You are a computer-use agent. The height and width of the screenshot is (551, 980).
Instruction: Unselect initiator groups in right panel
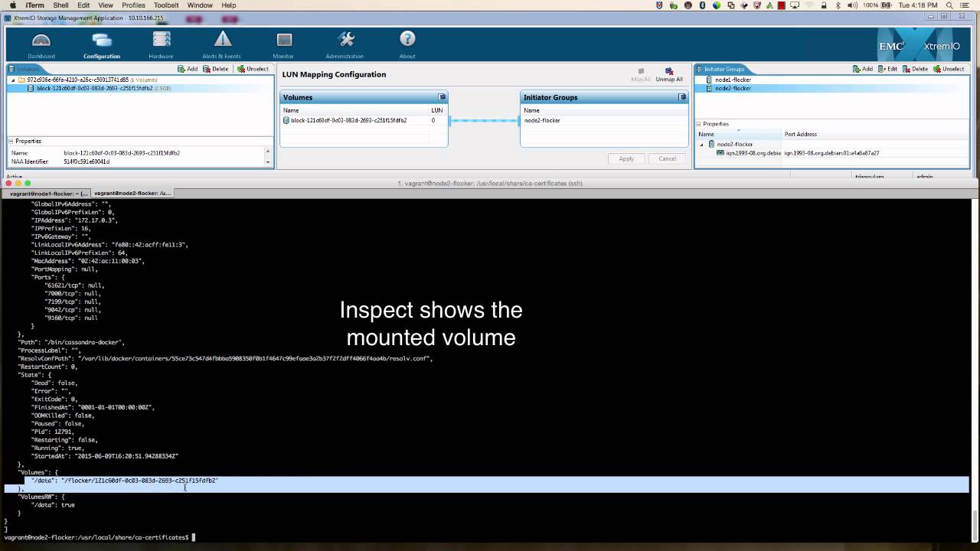click(949, 69)
